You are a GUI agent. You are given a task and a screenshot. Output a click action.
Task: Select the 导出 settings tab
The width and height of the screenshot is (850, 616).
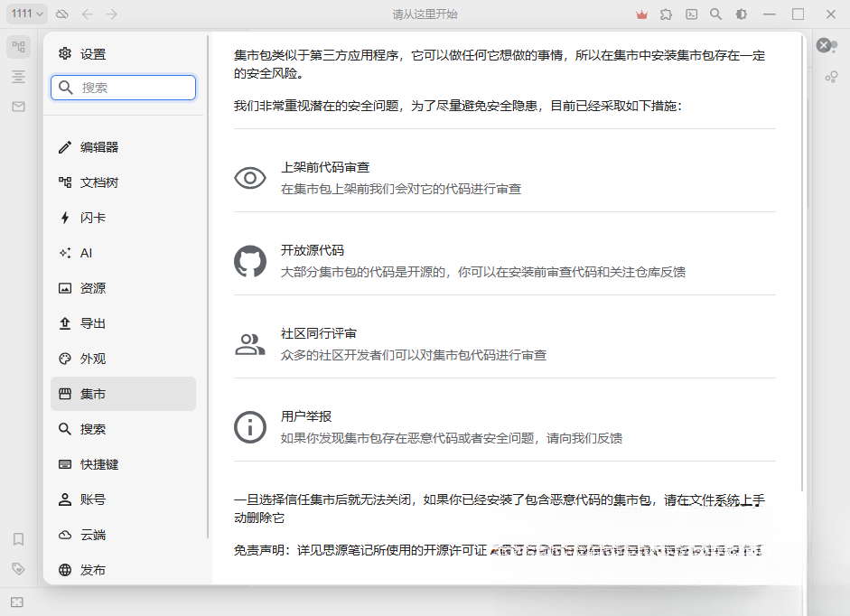pos(123,323)
